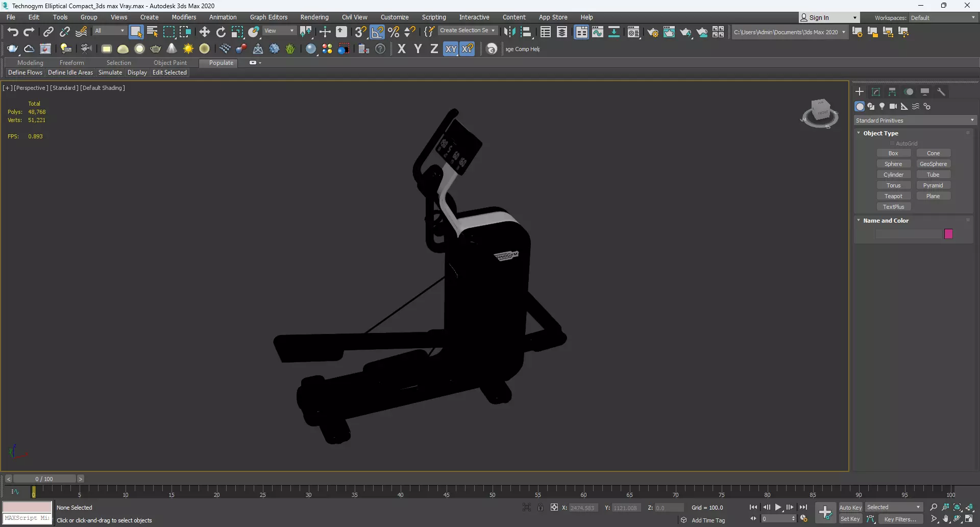Open the Rendered Frame Window icon
Image resolution: width=980 pixels, height=527 pixels.
[669, 32]
